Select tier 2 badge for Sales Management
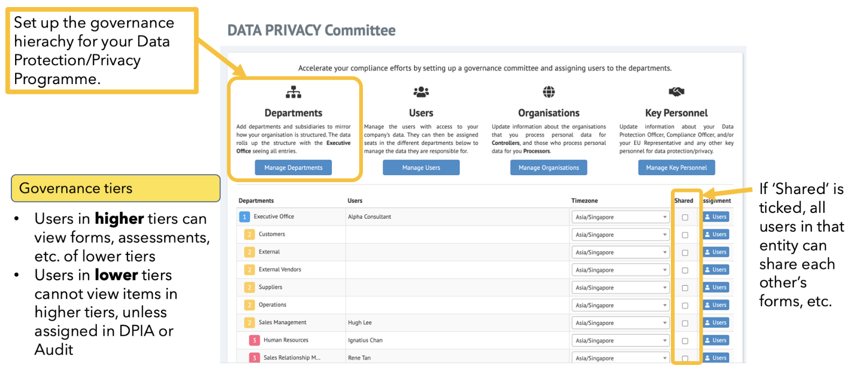 coord(249,323)
